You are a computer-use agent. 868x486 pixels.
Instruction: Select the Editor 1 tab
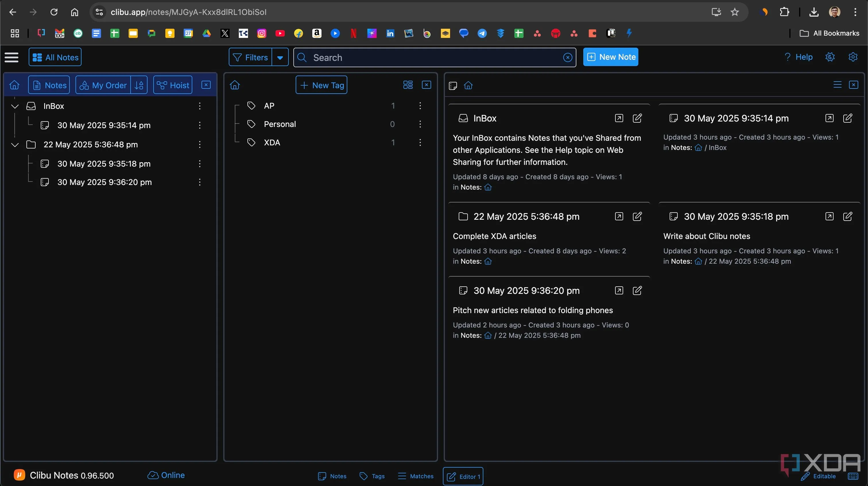click(x=463, y=477)
